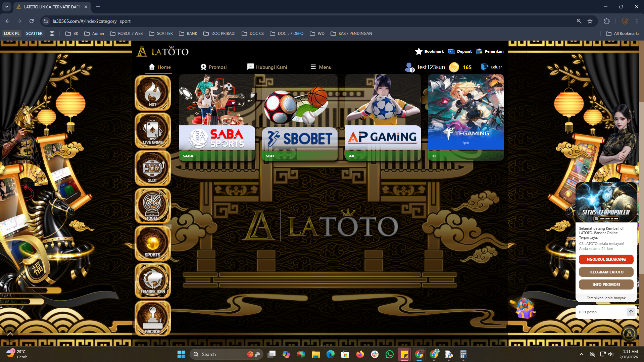Open the SABA Sports provider card
644x362 pixels.
point(217,117)
